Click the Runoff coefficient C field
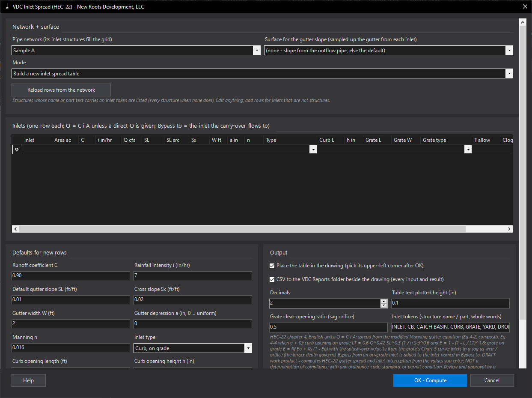Image resolution: width=532 pixels, height=398 pixels. 71,276
